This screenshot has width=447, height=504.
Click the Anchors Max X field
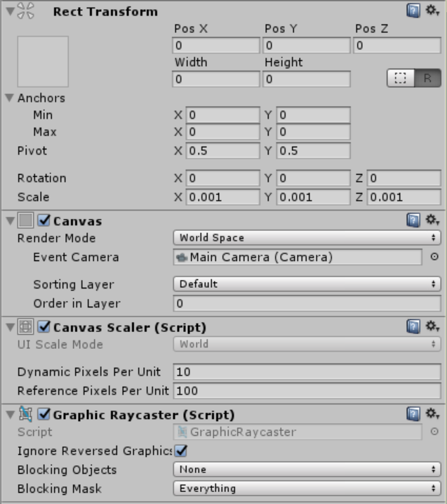tap(223, 132)
